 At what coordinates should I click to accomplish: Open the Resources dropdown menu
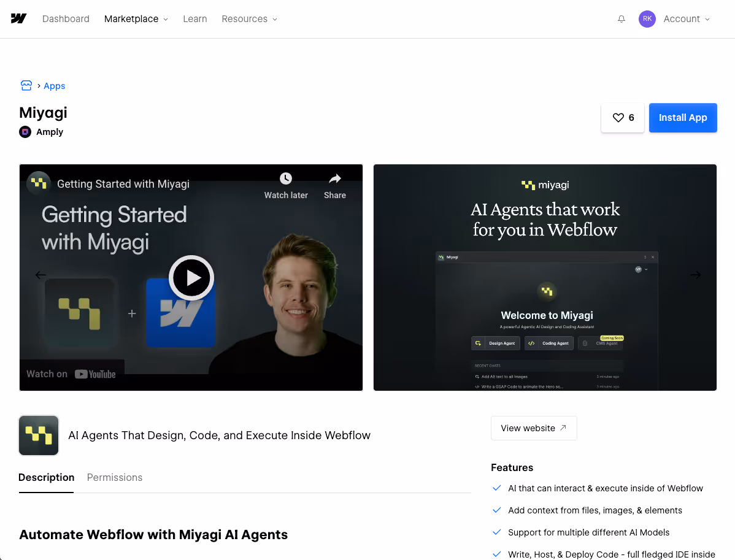pos(249,19)
